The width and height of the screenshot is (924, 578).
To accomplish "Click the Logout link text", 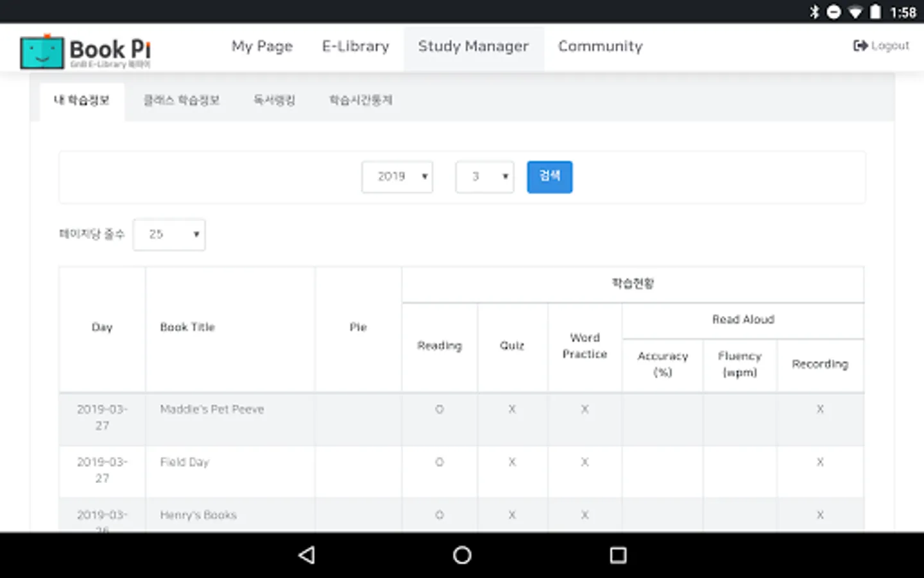I will point(890,46).
